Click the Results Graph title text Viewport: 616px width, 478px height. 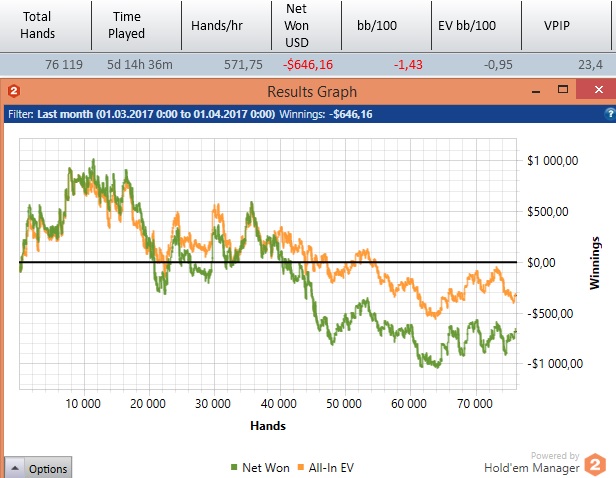point(312,92)
